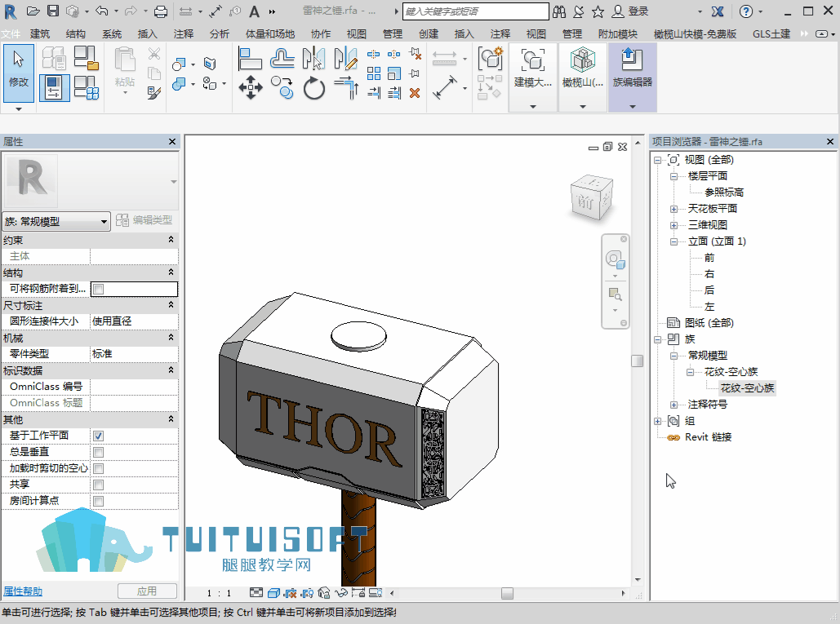This screenshot has width=840, height=624.
Task: Open the 协作 ribbon tab
Action: click(320, 34)
